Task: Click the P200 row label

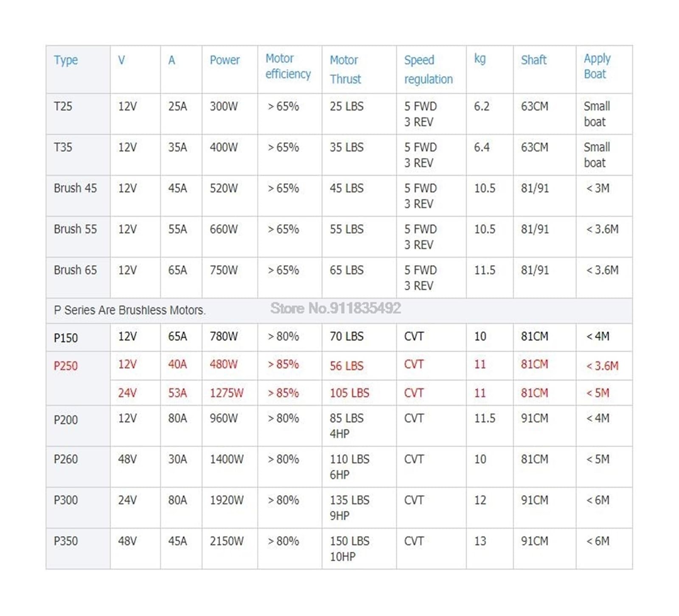Action: [66, 420]
